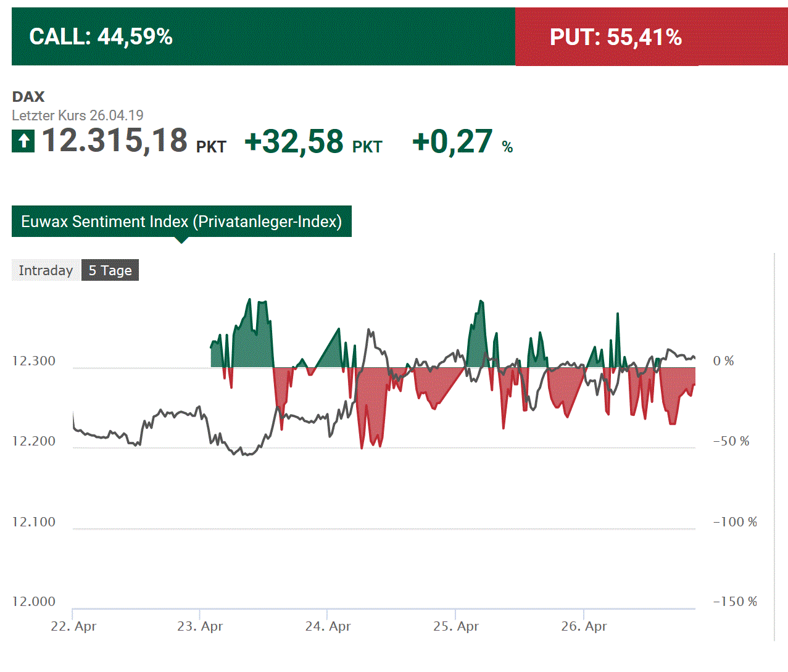Expand the DAX index details section
The width and height of the screenshot is (788, 672).
click(28, 96)
